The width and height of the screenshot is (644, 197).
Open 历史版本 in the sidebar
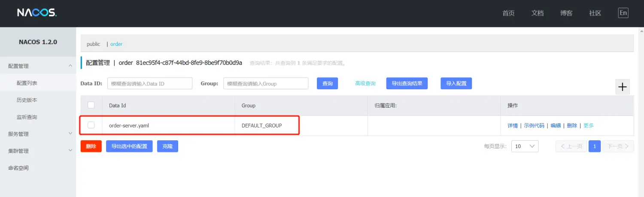[27, 100]
